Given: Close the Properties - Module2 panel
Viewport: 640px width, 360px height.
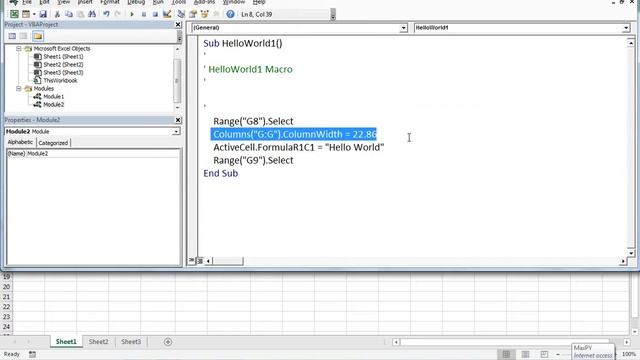Looking at the screenshot, I should point(178,120).
